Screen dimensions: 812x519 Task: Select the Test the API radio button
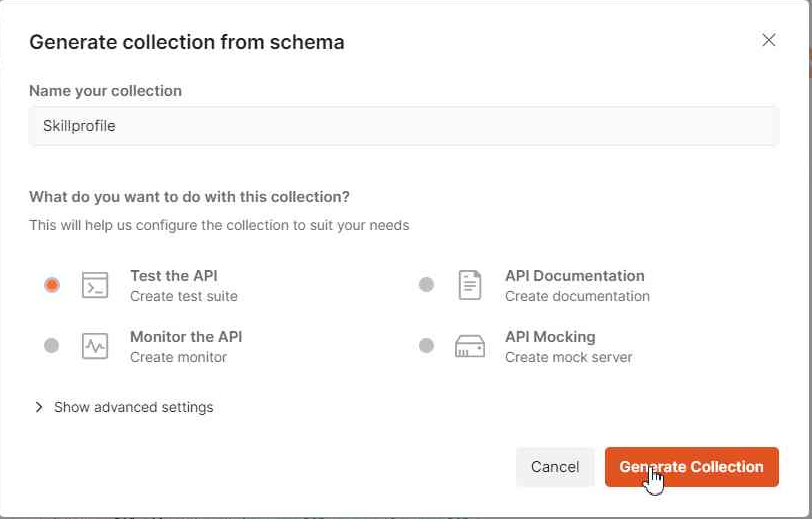tap(52, 285)
